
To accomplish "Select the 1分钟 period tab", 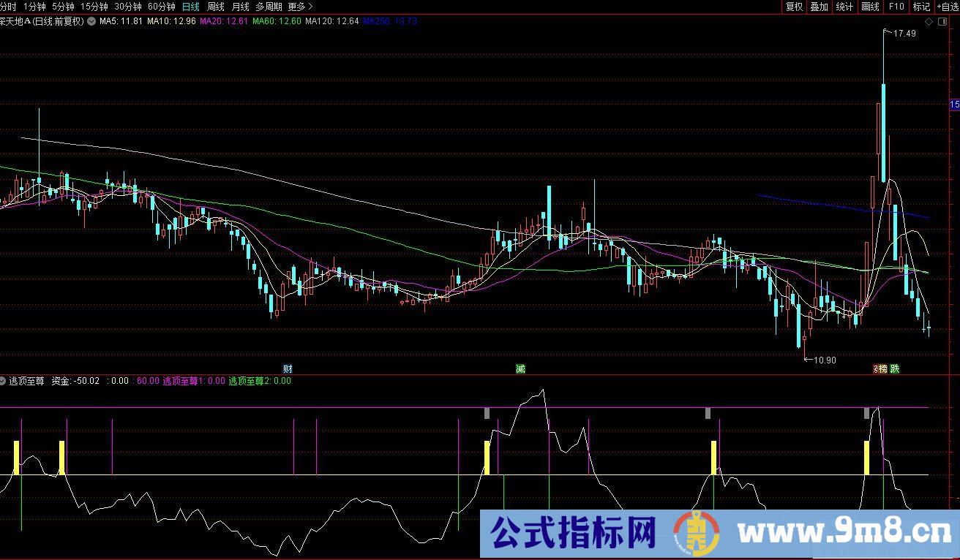I will click(34, 7).
